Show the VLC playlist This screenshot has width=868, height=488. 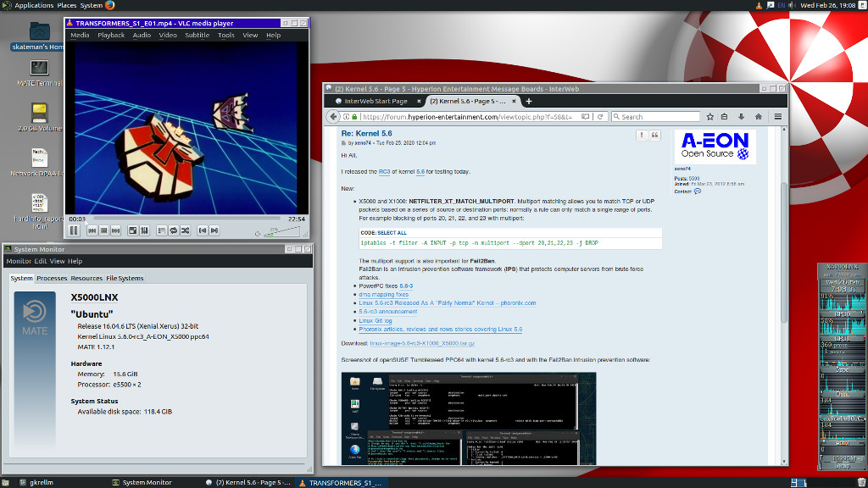pyautogui.click(x=162, y=230)
